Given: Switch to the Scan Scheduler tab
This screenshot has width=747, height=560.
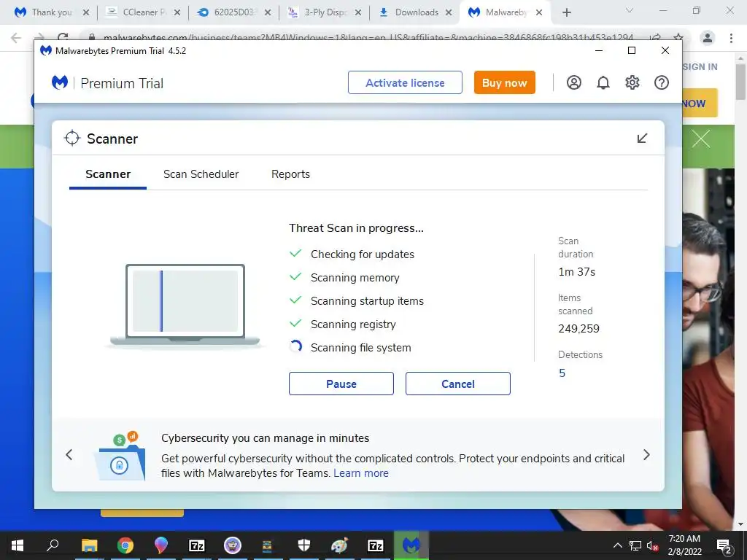Looking at the screenshot, I should pyautogui.click(x=201, y=174).
